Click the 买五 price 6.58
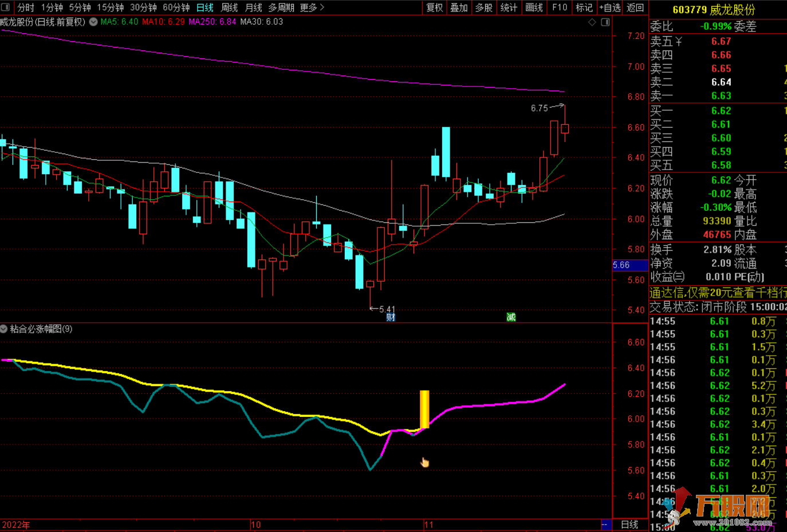This screenshot has height=532, width=787. pyautogui.click(x=721, y=165)
